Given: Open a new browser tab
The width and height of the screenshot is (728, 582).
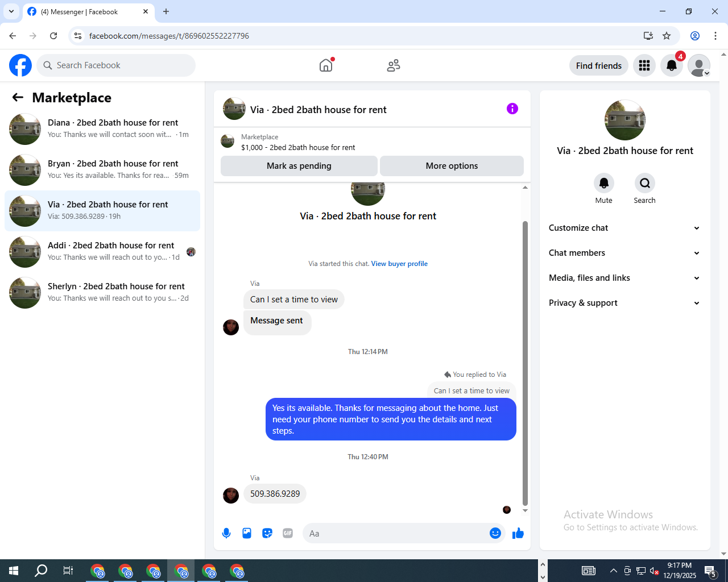Looking at the screenshot, I should (x=166, y=11).
